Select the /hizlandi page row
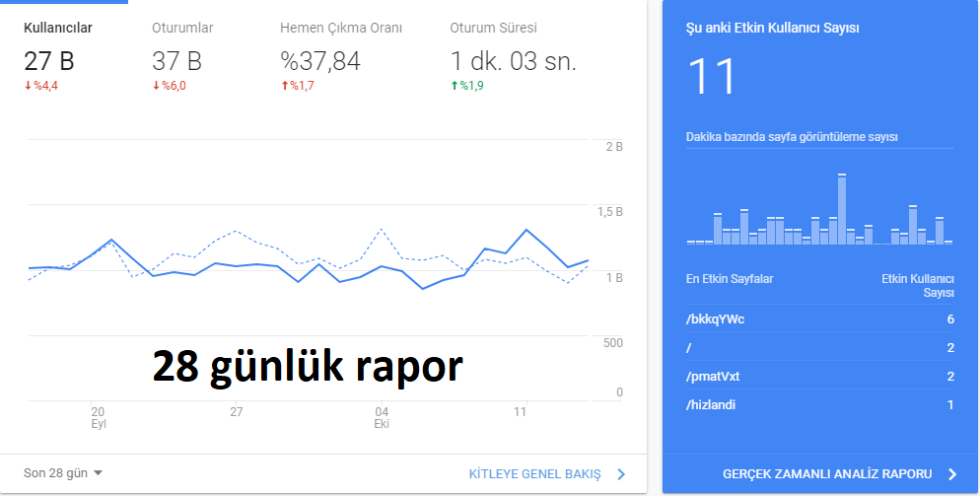Image resolution: width=980 pixels, height=496 pixels. coord(820,404)
